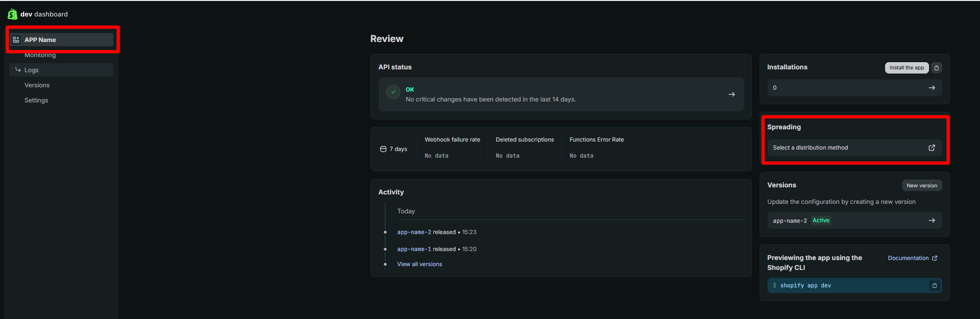Open app-name-2 active version arrow
The image size is (980, 319).
(x=932, y=220)
